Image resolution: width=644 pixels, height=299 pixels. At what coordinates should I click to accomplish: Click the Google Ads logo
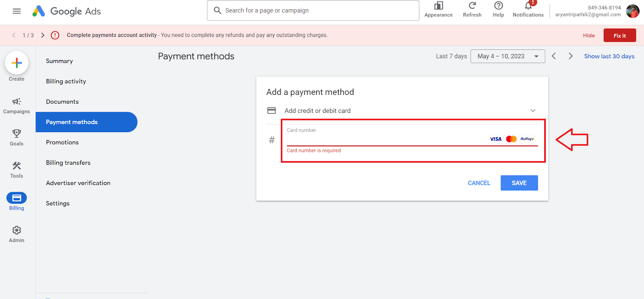67,11
